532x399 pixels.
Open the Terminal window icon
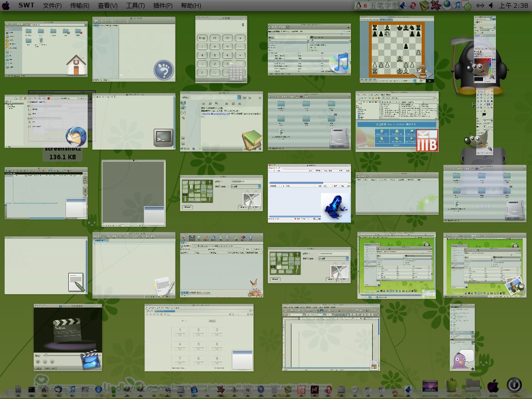pos(163,138)
